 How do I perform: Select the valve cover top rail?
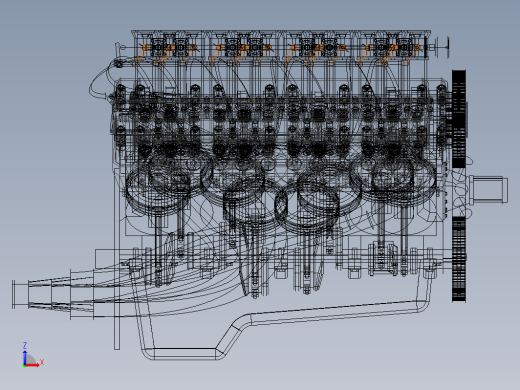pyautogui.click(x=281, y=32)
